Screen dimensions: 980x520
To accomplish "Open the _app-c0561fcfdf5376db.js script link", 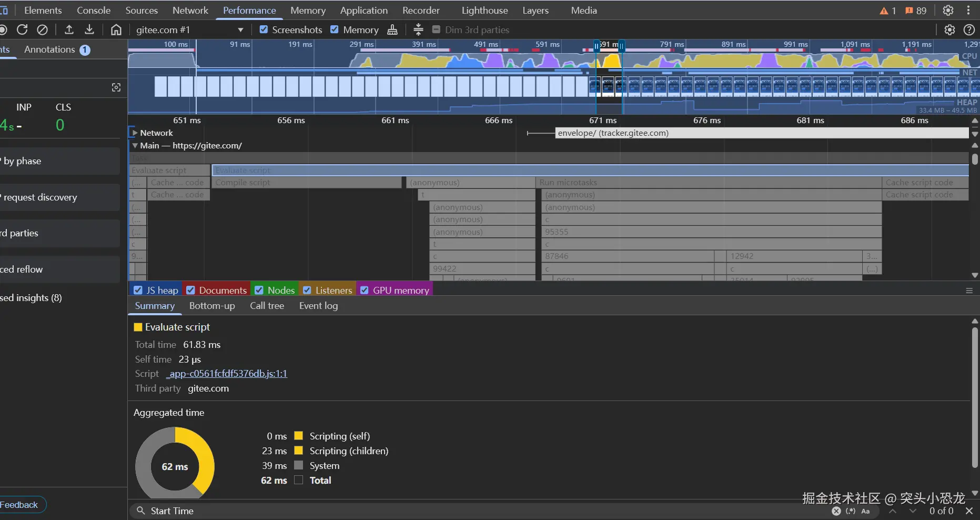I will (227, 374).
